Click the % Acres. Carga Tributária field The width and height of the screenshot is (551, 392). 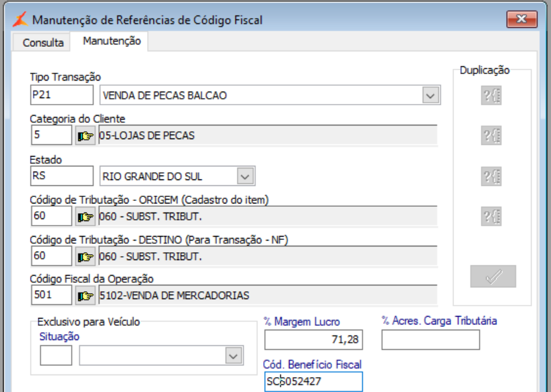point(430,340)
